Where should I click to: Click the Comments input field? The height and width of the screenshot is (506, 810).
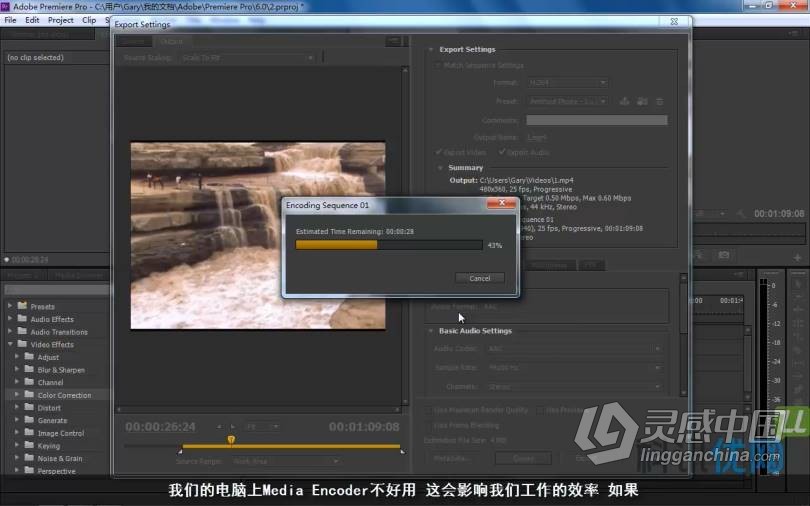(597, 120)
